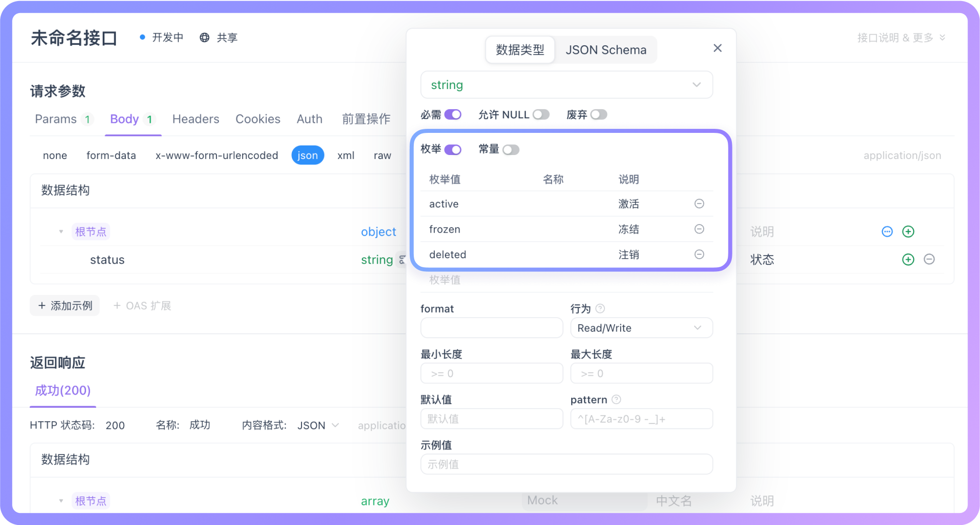Click the settings icon next to status string
Image resolution: width=980 pixels, height=525 pixels.
tap(402, 260)
